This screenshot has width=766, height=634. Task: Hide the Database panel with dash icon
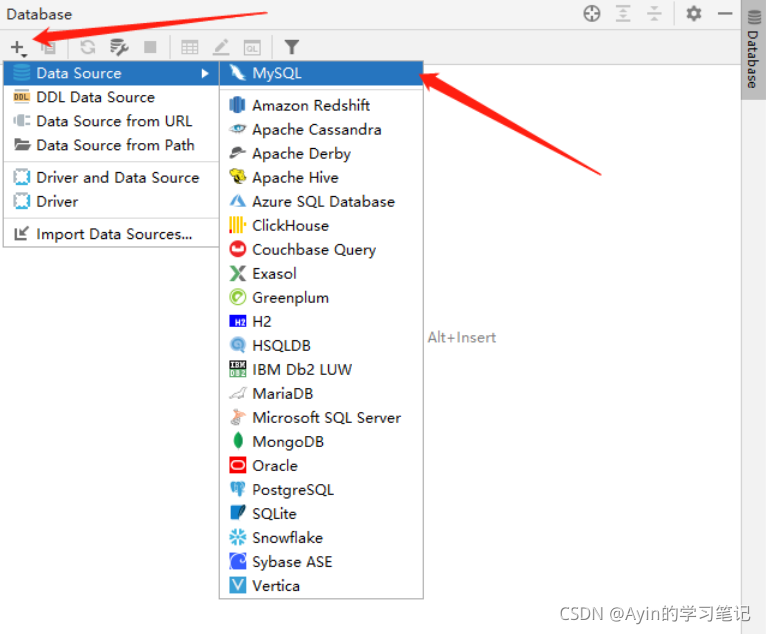point(725,14)
